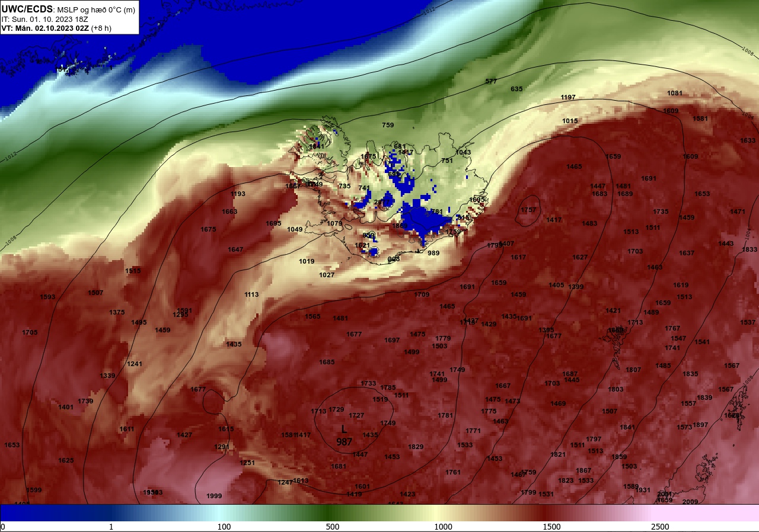This screenshot has height=532, width=759.
Task: Select the 989 value at the south coast
Action: point(433,253)
